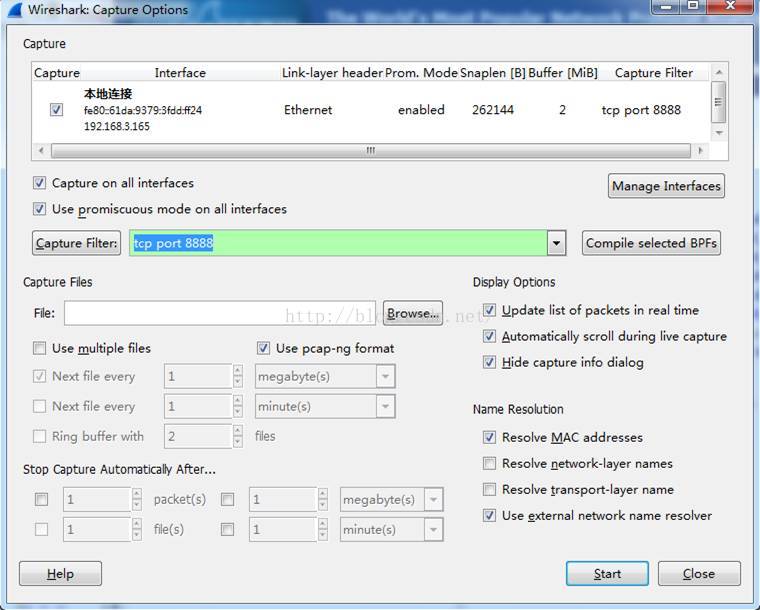Click Snaplen [B] column header

[492, 73]
